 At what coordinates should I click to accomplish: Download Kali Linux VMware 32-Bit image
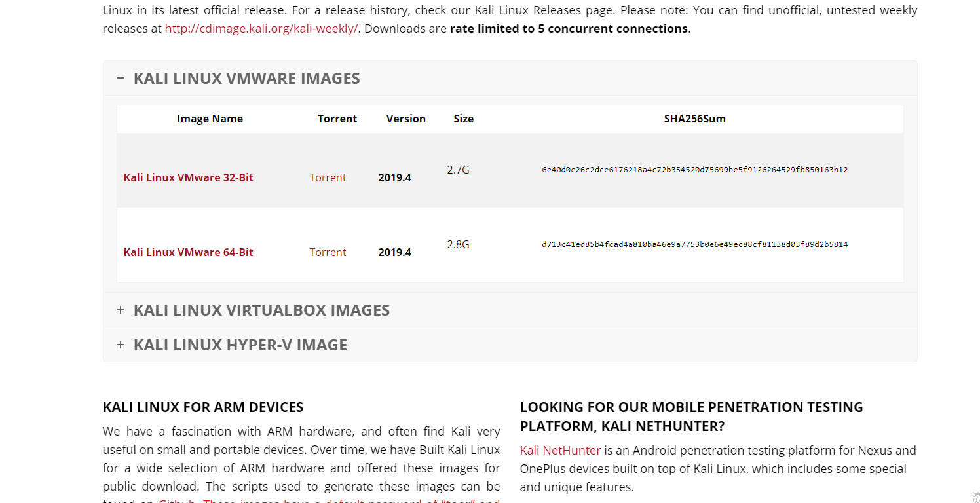[x=188, y=177]
